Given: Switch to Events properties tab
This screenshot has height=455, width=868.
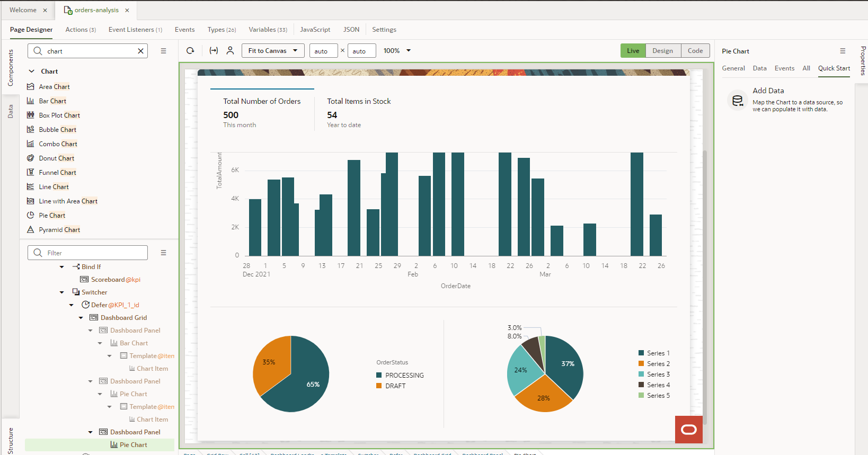Looking at the screenshot, I should pos(784,68).
